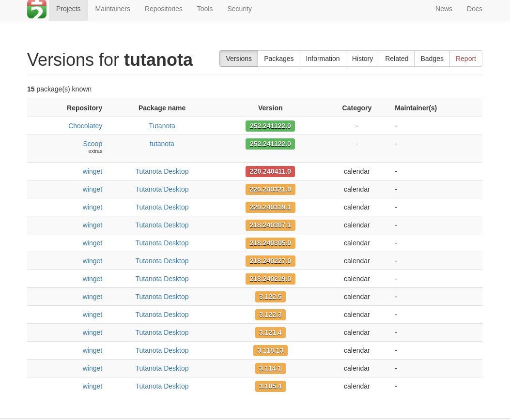Go to Maintainers in navbar
Image resolution: width=510 pixels, height=420 pixels.
click(112, 9)
